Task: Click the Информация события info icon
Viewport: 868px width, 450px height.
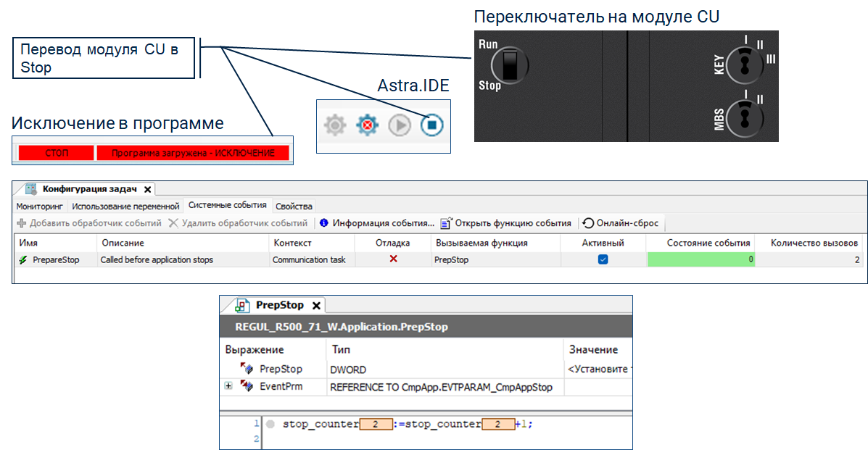Action: click(x=324, y=223)
